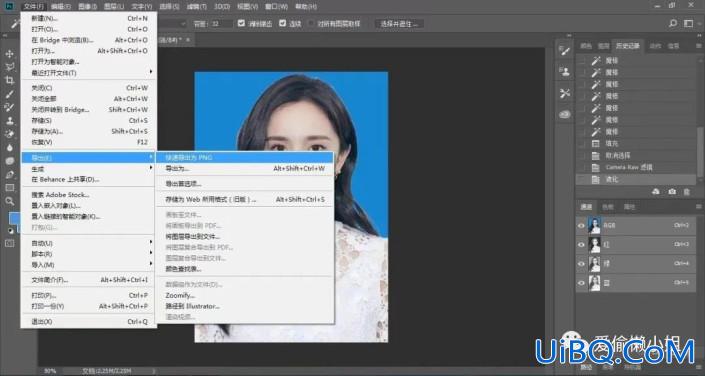The height and width of the screenshot is (376, 705).
Task: Select the Move tool
Action: [9, 54]
